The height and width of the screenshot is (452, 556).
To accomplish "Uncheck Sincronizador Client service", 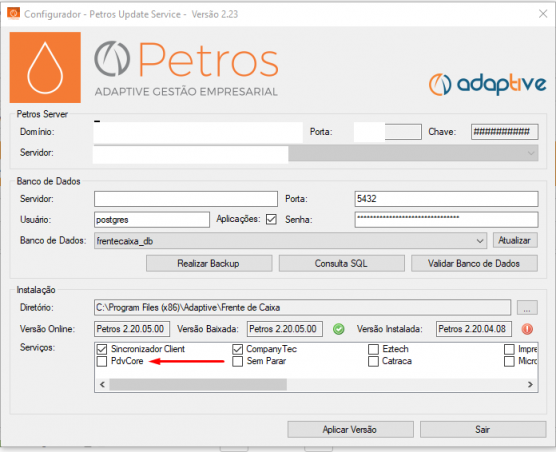I will tap(102, 349).
